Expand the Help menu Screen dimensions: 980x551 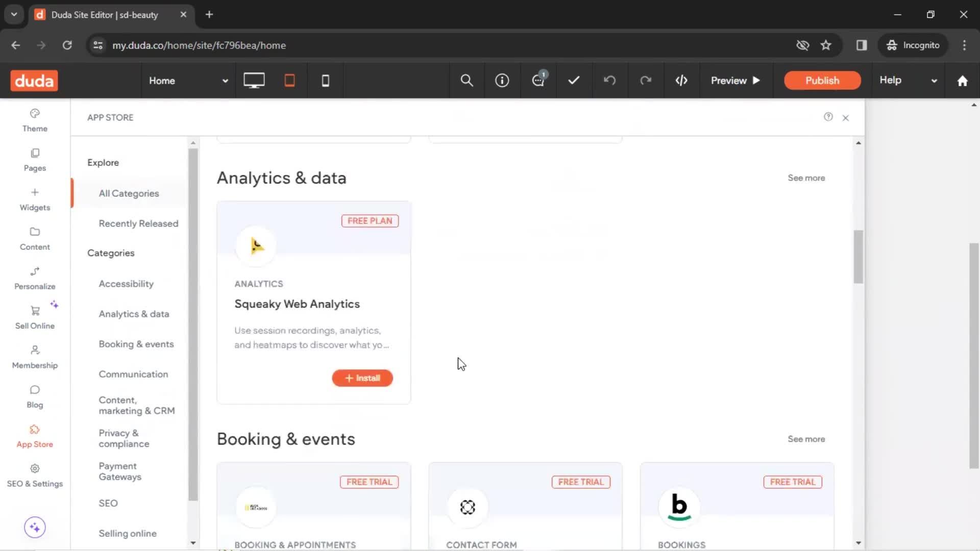tap(909, 81)
